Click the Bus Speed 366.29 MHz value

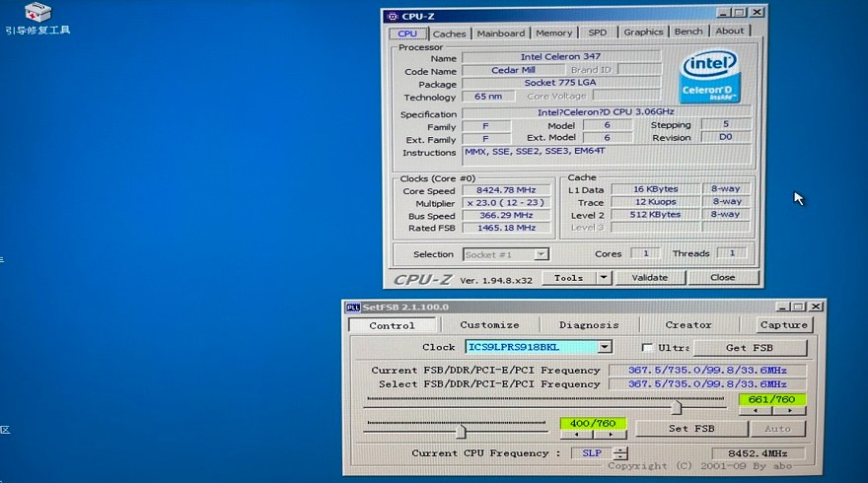(506, 215)
